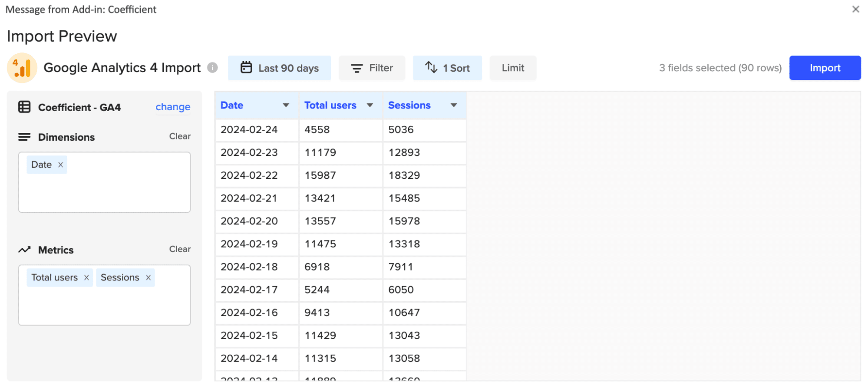Select the cell with 13557 total users
The image size is (868, 392).
(340, 221)
